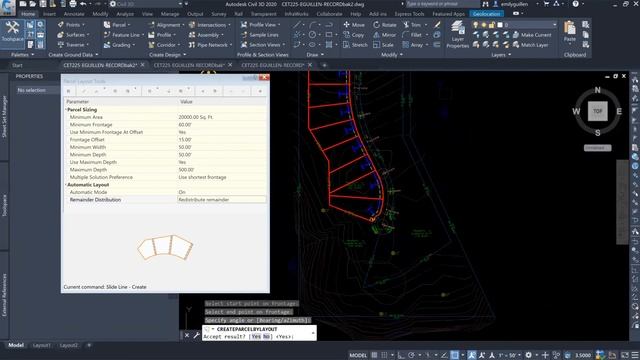Click TOP face of the ViewCube
Image resolution: width=640 pixels, height=360 pixels.
pyautogui.click(x=598, y=111)
